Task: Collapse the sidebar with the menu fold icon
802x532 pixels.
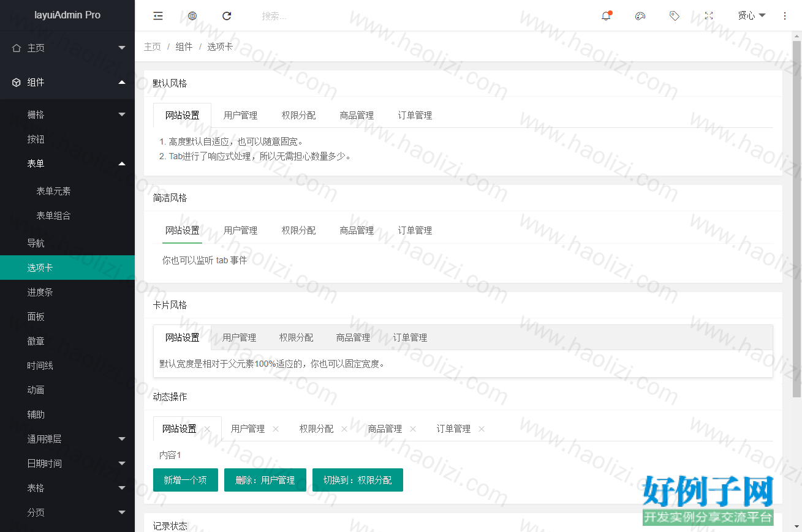Action: tap(158, 16)
